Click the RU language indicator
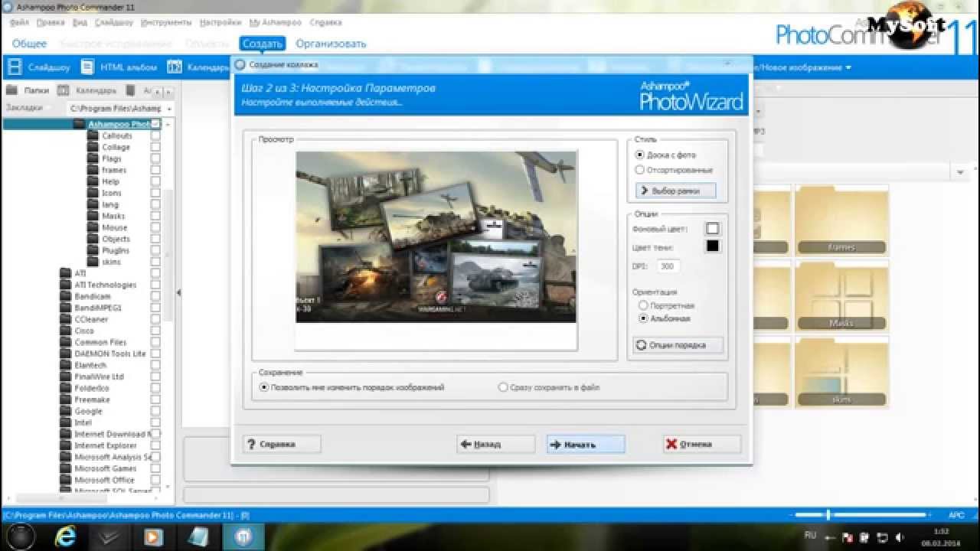 point(811,535)
